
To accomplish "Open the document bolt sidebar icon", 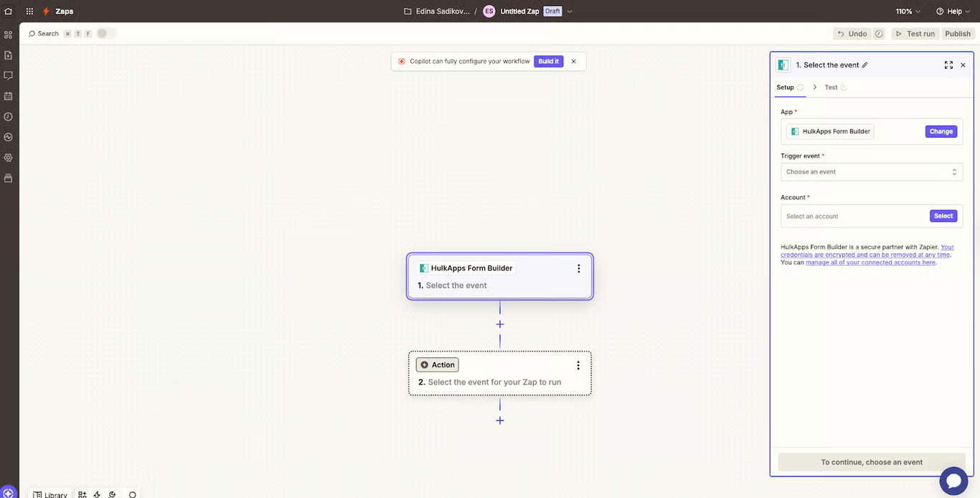I will tap(8, 55).
